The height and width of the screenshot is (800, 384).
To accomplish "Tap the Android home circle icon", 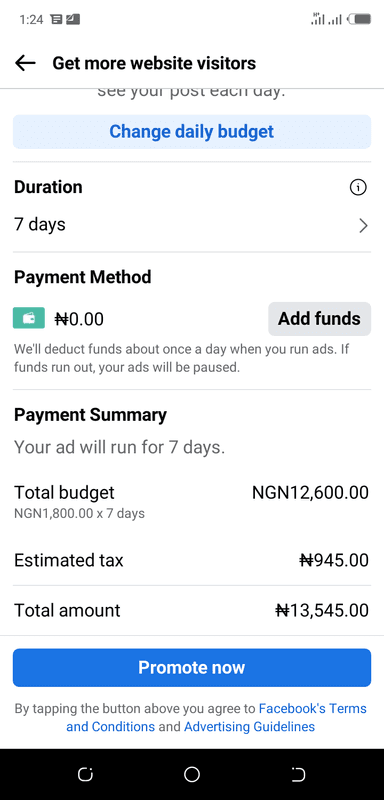I will [x=192, y=775].
